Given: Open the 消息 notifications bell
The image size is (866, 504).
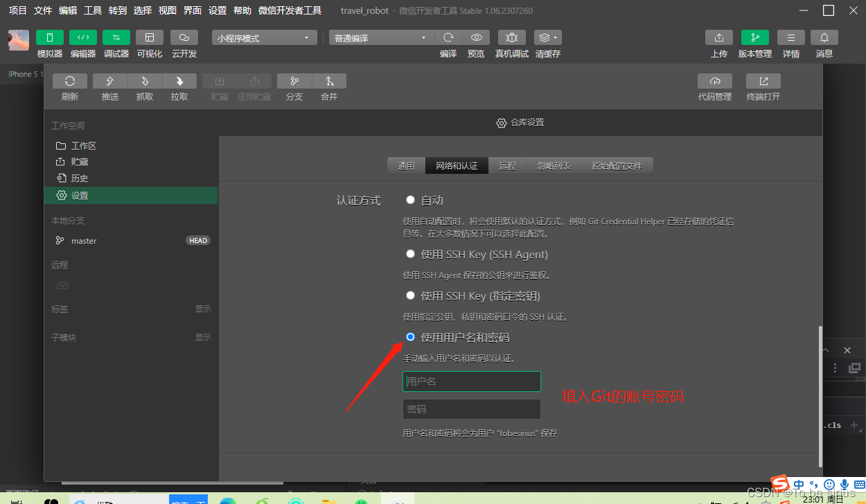Looking at the screenshot, I should pyautogui.click(x=824, y=37).
